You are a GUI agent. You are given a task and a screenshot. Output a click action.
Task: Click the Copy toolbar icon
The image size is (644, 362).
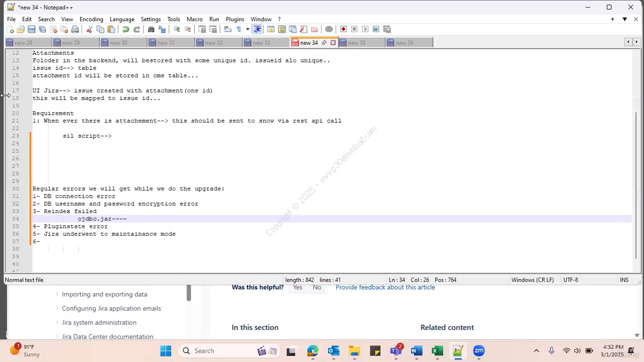(x=100, y=29)
